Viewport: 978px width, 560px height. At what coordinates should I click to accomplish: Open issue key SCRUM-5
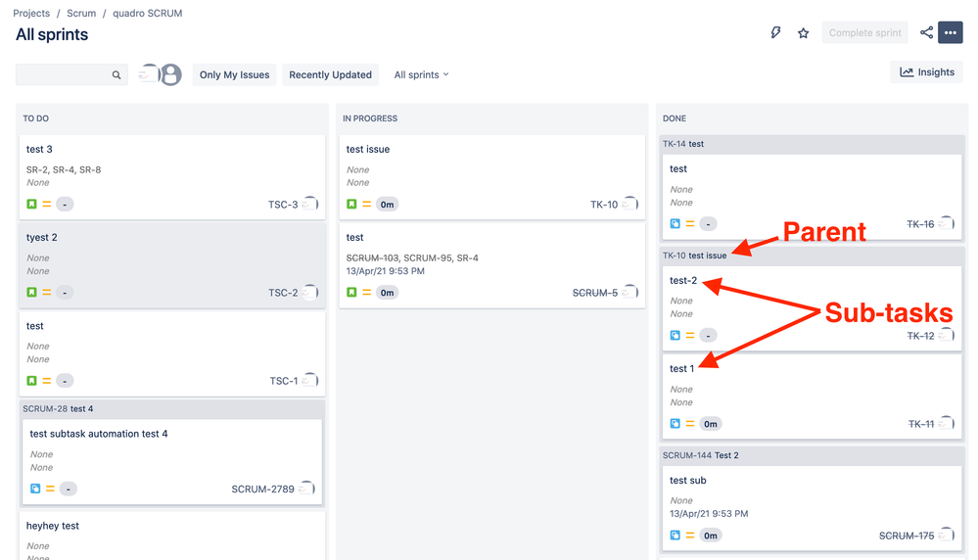[595, 293]
